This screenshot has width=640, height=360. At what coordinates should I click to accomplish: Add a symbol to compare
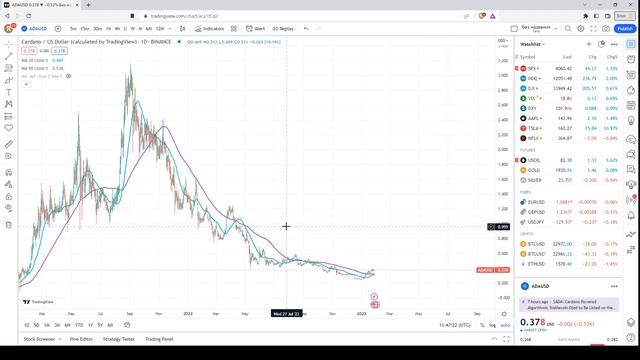[x=58, y=29]
